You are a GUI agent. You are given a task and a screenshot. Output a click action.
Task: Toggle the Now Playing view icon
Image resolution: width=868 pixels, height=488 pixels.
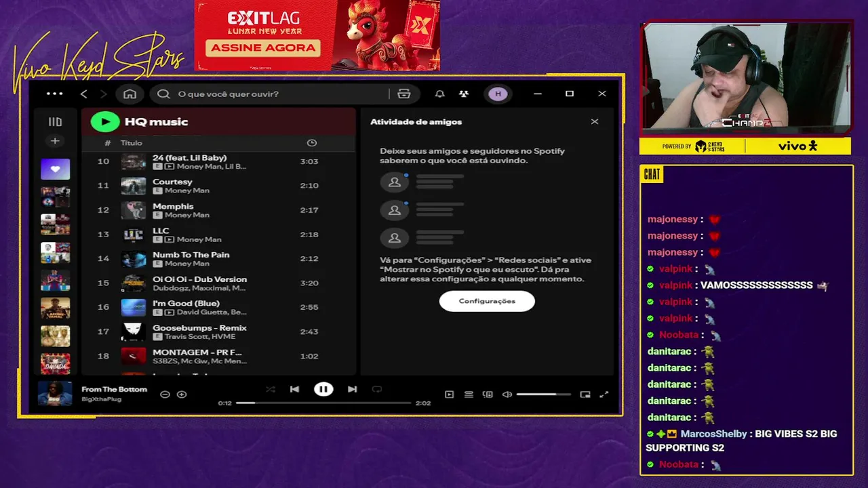(449, 394)
